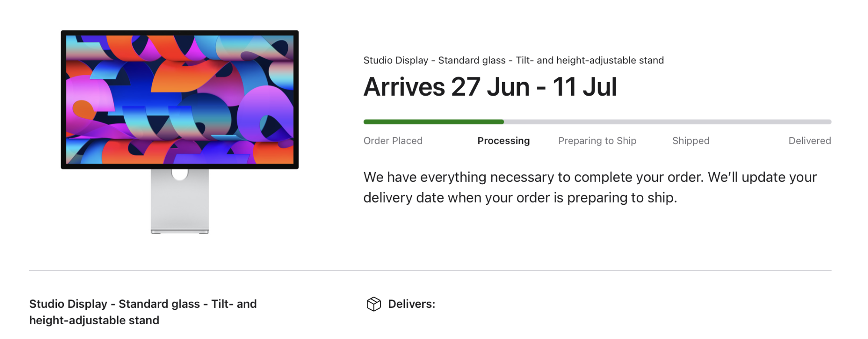Viewport: 868px width, 339px height.
Task: Select the Processing status step
Action: pos(503,141)
